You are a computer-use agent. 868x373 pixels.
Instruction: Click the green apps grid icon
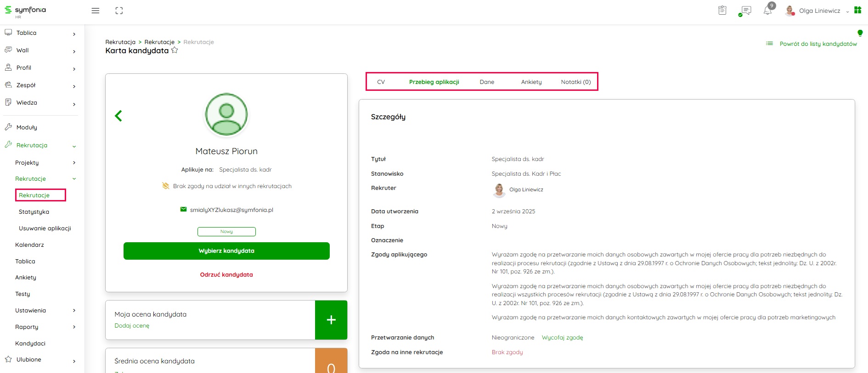pos(857,10)
